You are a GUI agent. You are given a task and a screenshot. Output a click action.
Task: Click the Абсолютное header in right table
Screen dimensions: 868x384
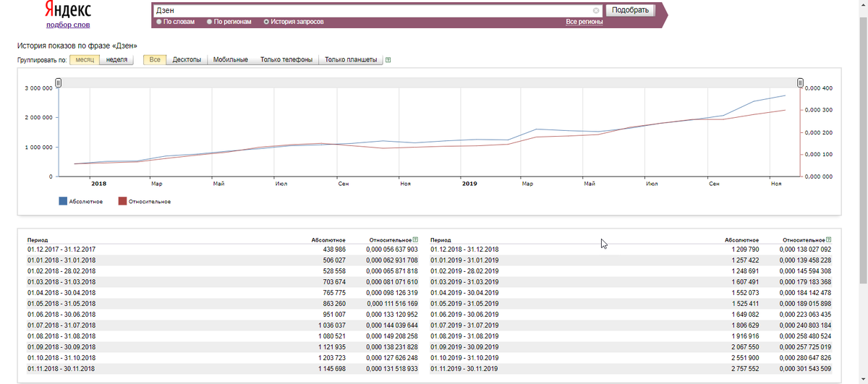tap(741, 239)
